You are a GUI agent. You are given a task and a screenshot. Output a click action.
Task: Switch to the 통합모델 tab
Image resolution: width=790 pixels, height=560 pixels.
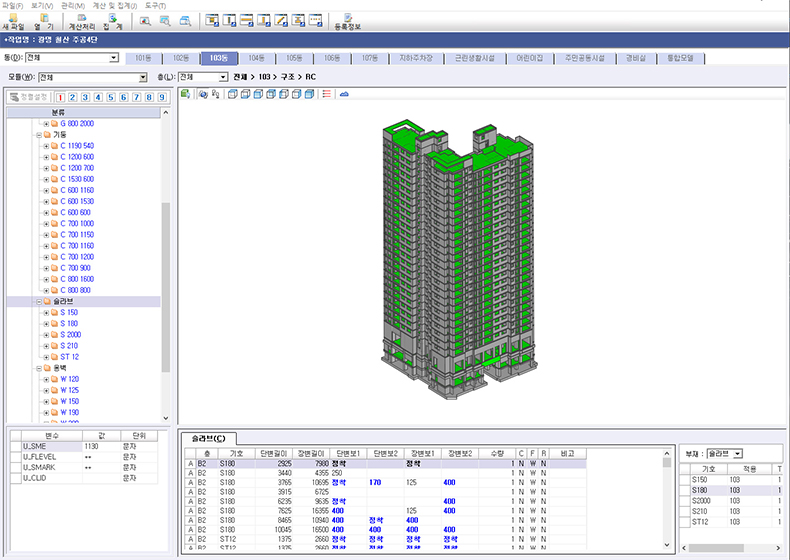point(680,58)
